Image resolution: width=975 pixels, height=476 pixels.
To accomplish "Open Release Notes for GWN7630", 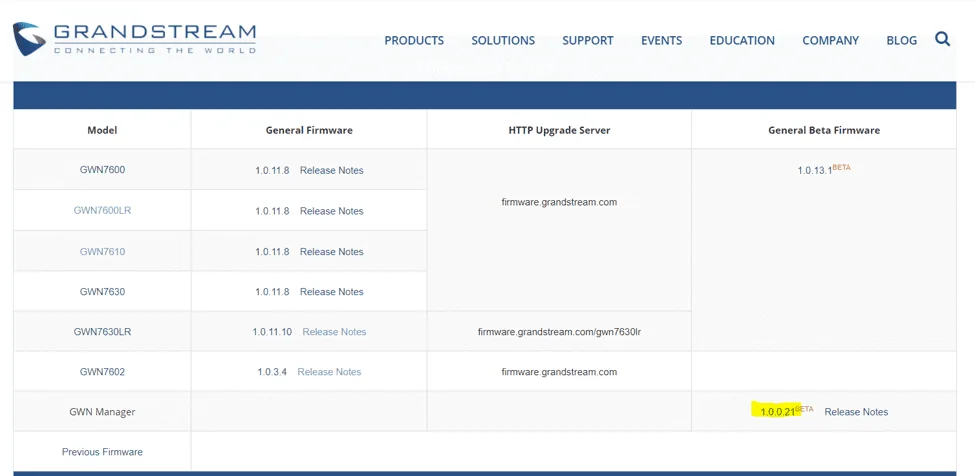I will [x=331, y=291].
